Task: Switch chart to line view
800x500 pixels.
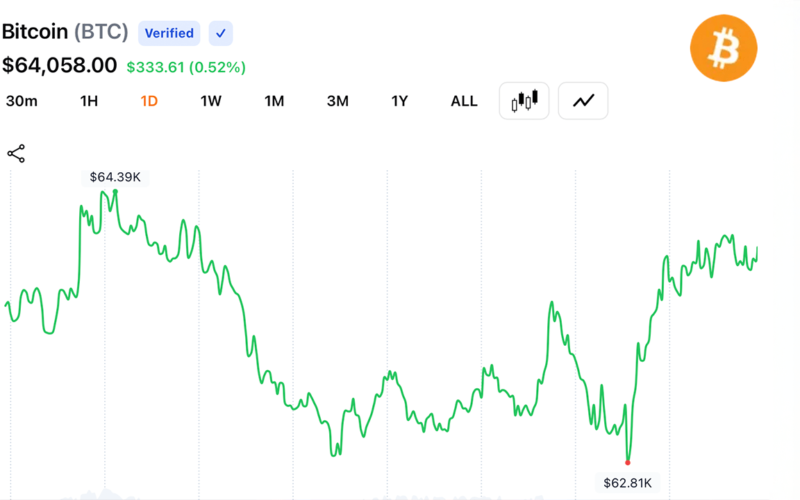Action: 583,101
